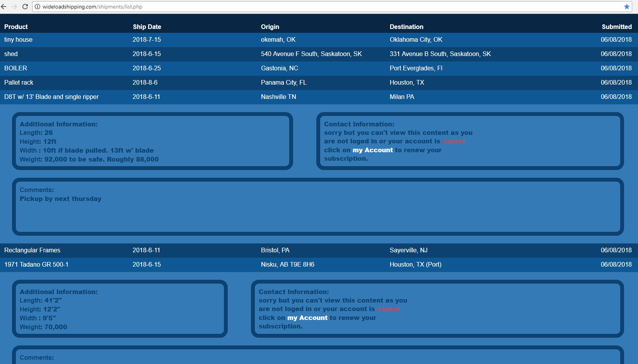
Task: Sort by the Destination column header
Action: tap(406, 27)
